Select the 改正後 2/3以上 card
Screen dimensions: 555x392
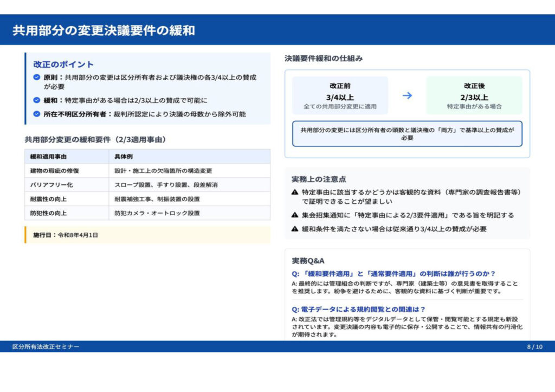tap(474, 95)
